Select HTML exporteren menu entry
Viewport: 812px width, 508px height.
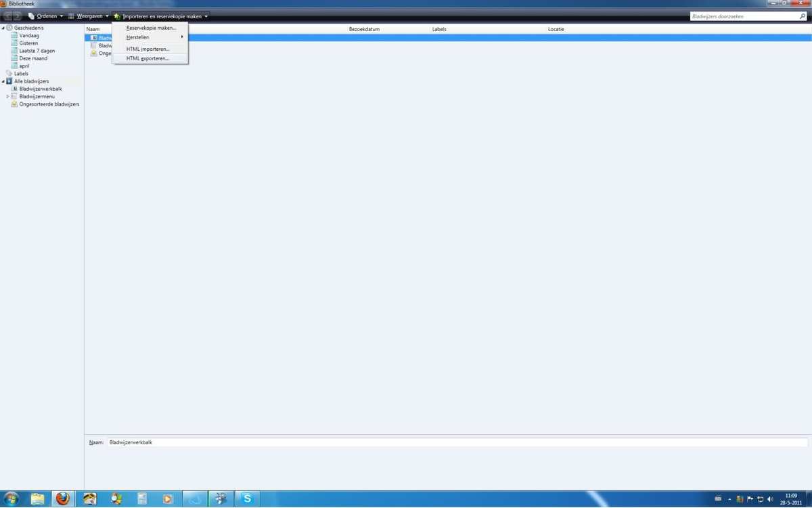[x=148, y=58]
